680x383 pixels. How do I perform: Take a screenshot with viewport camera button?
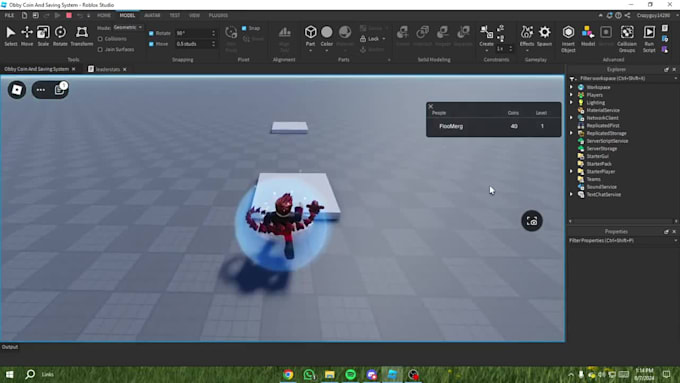[532, 221]
